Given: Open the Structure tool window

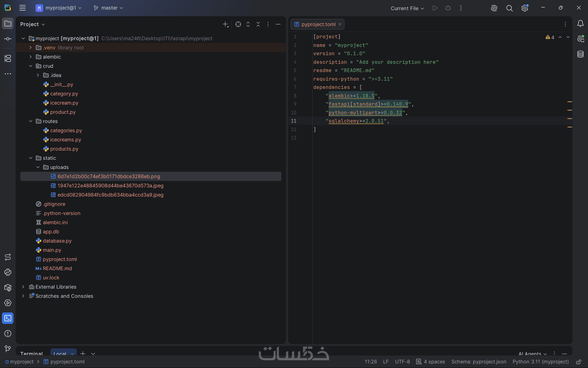Looking at the screenshot, I should [8, 58].
